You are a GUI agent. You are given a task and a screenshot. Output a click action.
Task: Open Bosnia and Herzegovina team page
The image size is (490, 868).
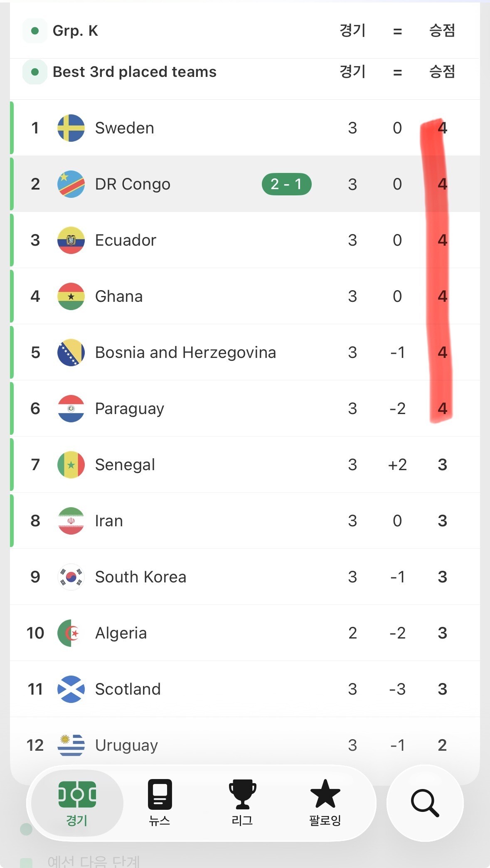point(245,353)
